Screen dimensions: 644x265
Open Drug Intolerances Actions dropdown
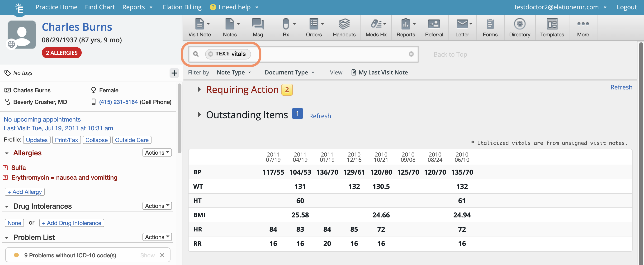tap(157, 206)
